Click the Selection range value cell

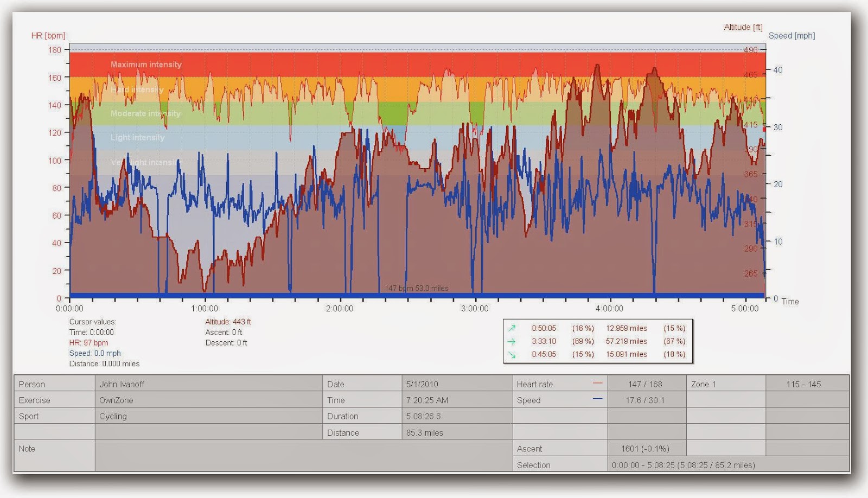tap(729, 465)
